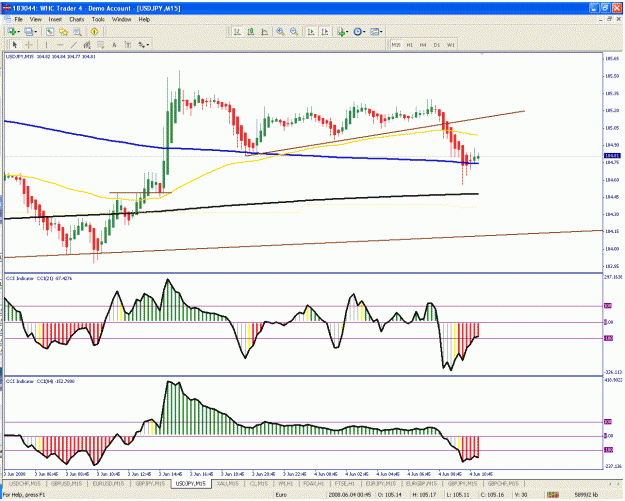Screen dimensions: 625x501
Task: Switch chart to Bar Chart mode
Action: point(237,31)
